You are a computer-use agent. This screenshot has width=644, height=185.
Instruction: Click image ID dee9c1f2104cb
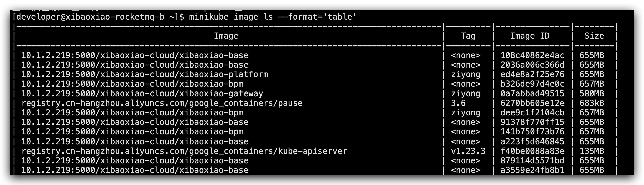pos(532,113)
